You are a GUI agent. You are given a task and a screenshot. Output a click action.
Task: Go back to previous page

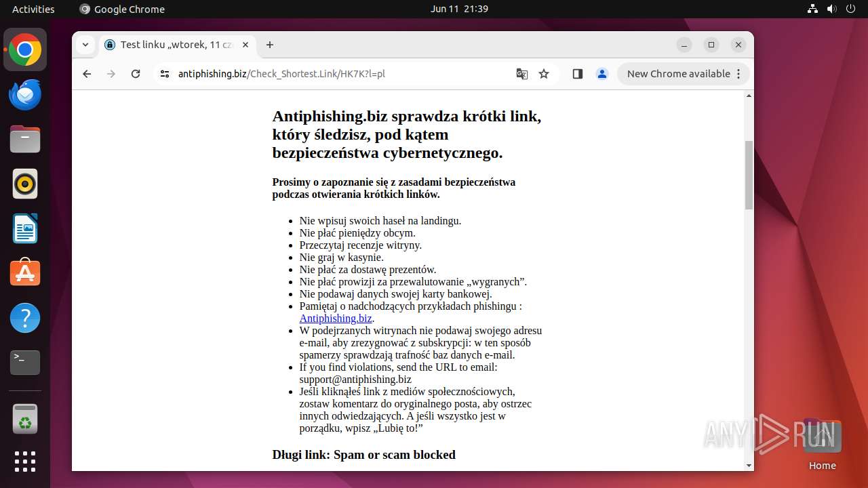coord(87,74)
